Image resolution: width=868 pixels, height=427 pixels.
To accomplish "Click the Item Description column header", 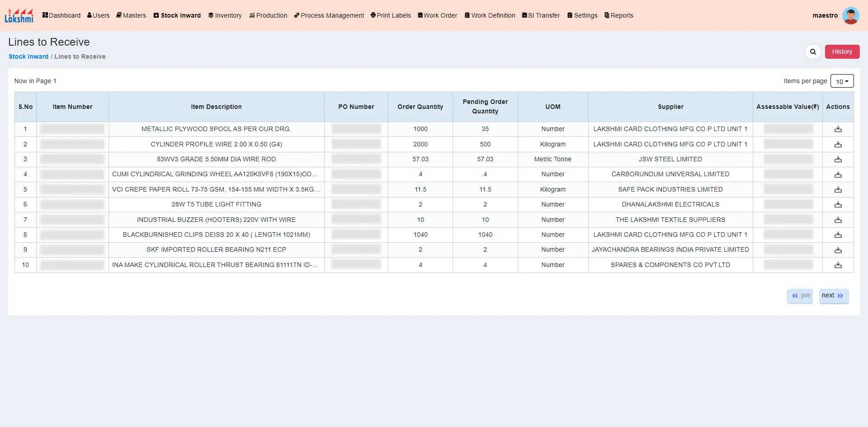I will pos(216,107).
